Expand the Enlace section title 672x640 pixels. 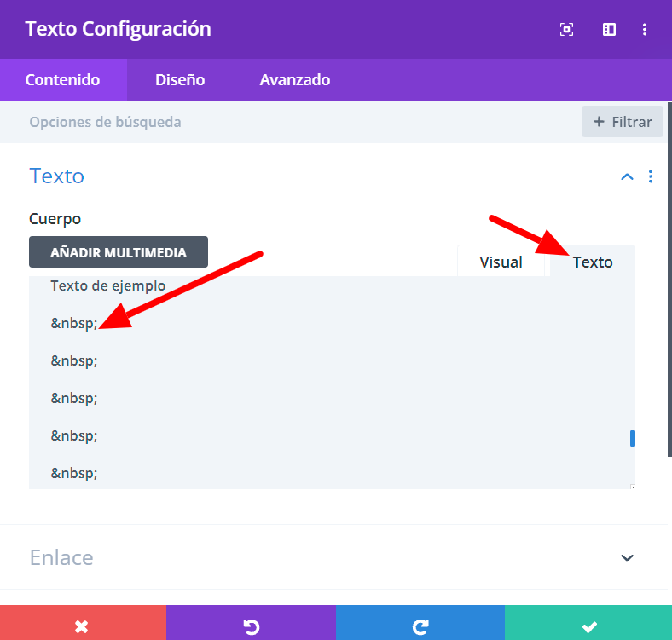coord(61,557)
